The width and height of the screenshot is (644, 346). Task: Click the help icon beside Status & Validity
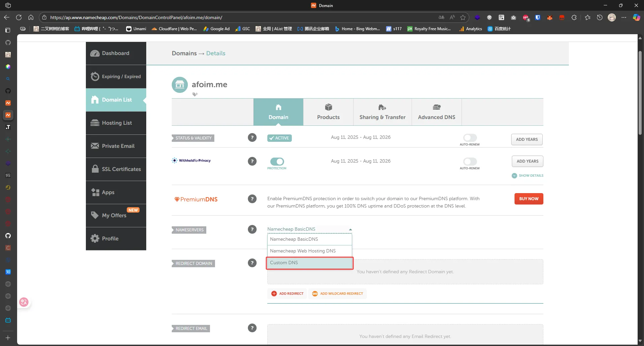coord(252,138)
